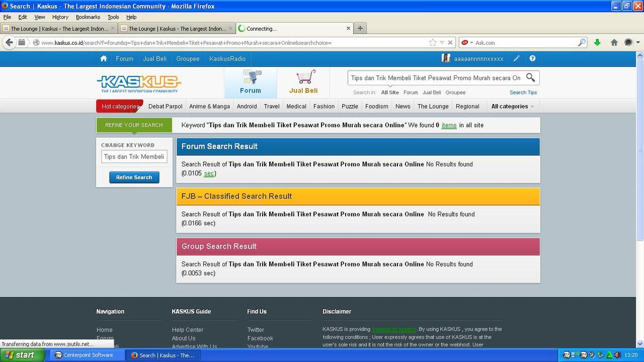The image size is (644, 362).
Task: Click the magnifier search icon in Kaskus search
Action: (530, 77)
